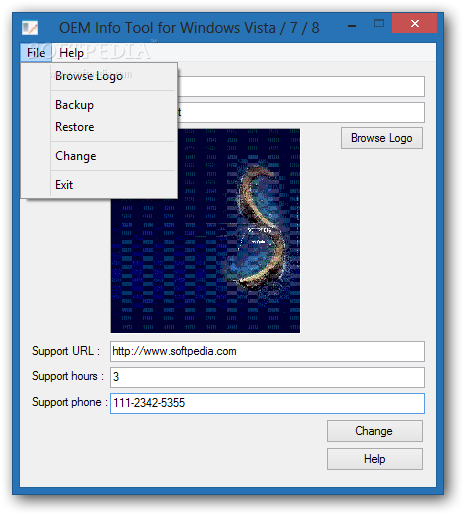Minimize the OEM Info Tool window

(x=352, y=25)
